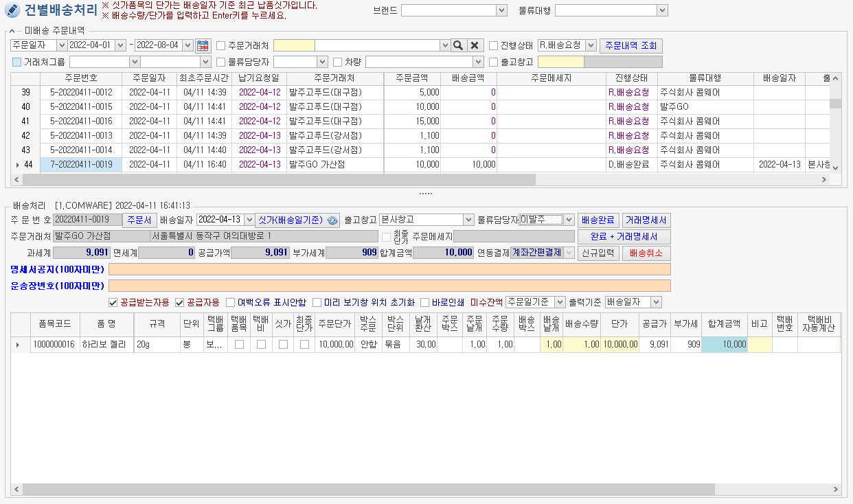The height and width of the screenshot is (504, 853).
Task: Select order 5-20220411-0016
Action: click(x=82, y=121)
